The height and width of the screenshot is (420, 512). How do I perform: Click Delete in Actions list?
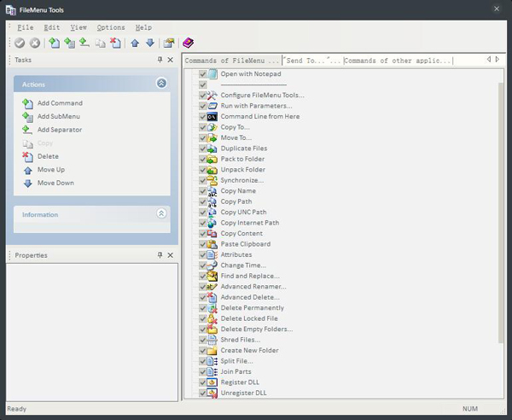pos(48,156)
